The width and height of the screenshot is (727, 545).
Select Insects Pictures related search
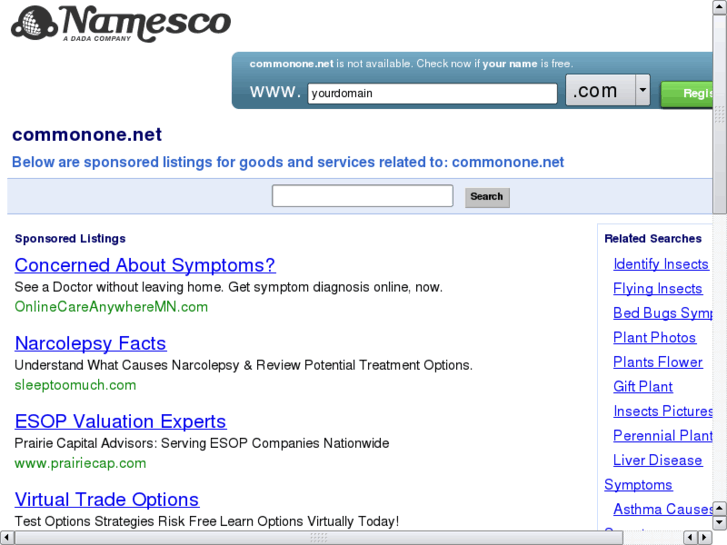click(663, 411)
